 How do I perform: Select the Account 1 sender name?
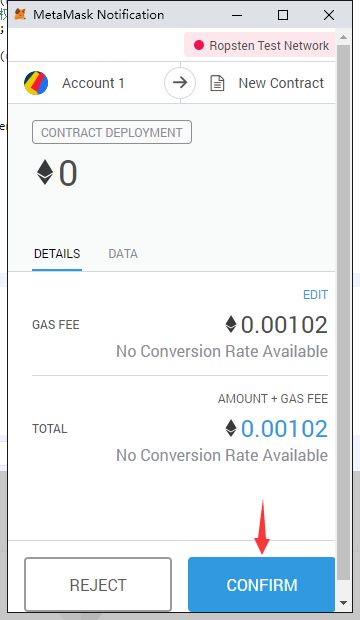(x=93, y=83)
